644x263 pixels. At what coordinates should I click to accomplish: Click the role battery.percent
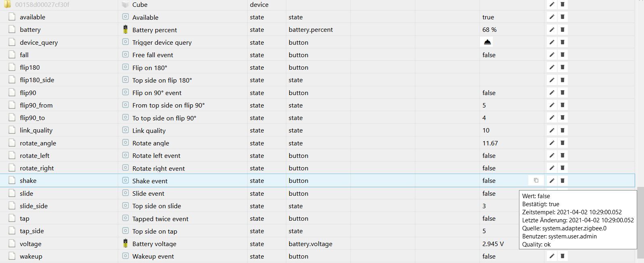(x=311, y=29)
